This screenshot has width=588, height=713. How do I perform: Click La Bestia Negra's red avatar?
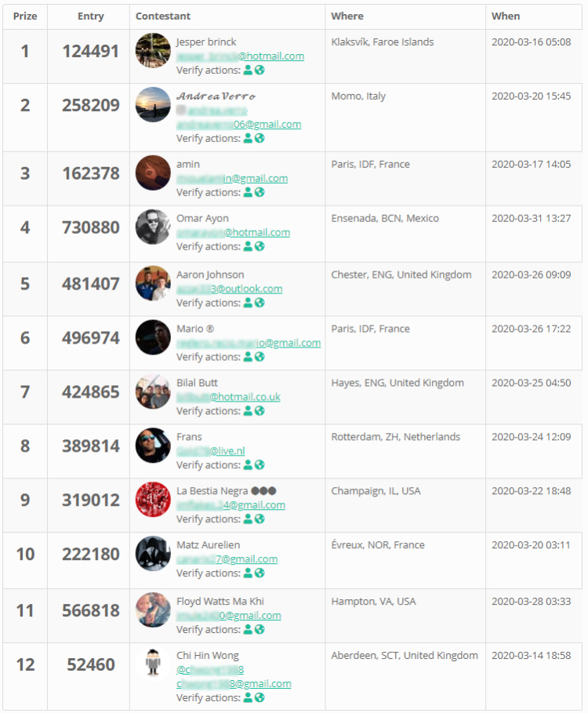click(x=153, y=500)
